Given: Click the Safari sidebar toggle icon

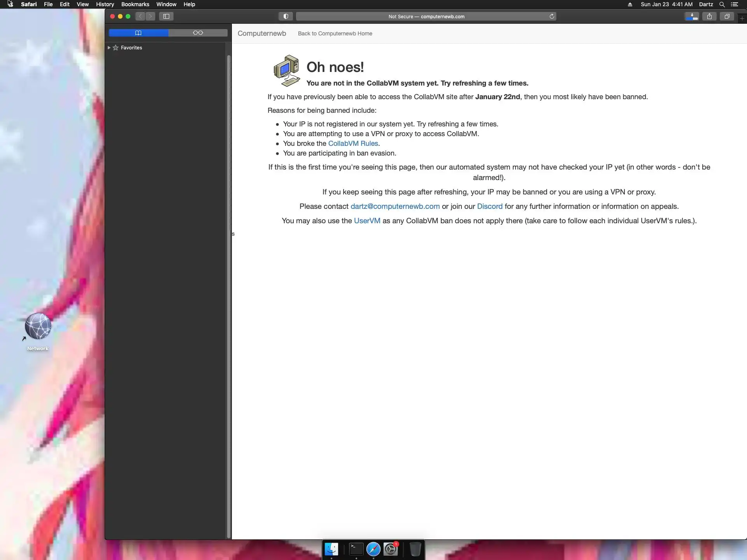Looking at the screenshot, I should tap(166, 16).
